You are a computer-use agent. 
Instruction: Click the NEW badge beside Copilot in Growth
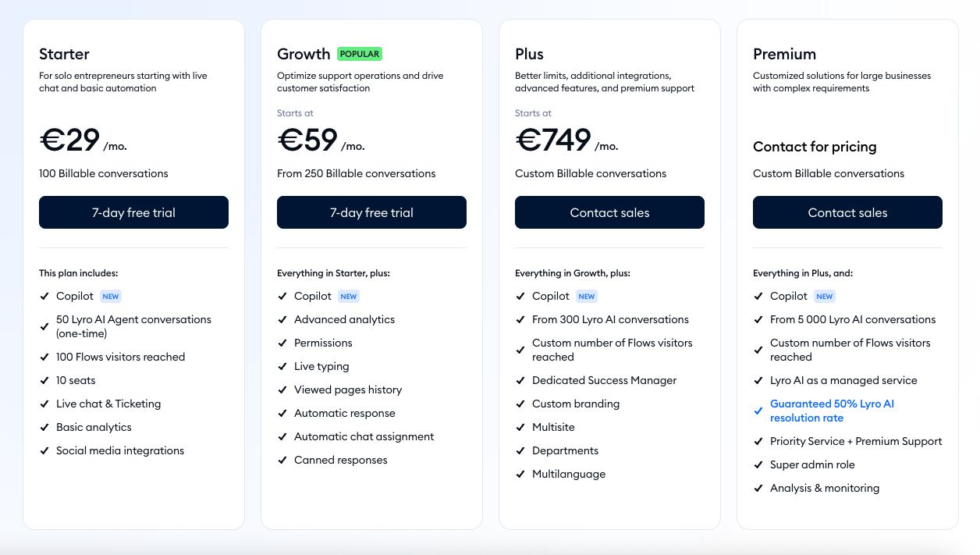(x=349, y=297)
